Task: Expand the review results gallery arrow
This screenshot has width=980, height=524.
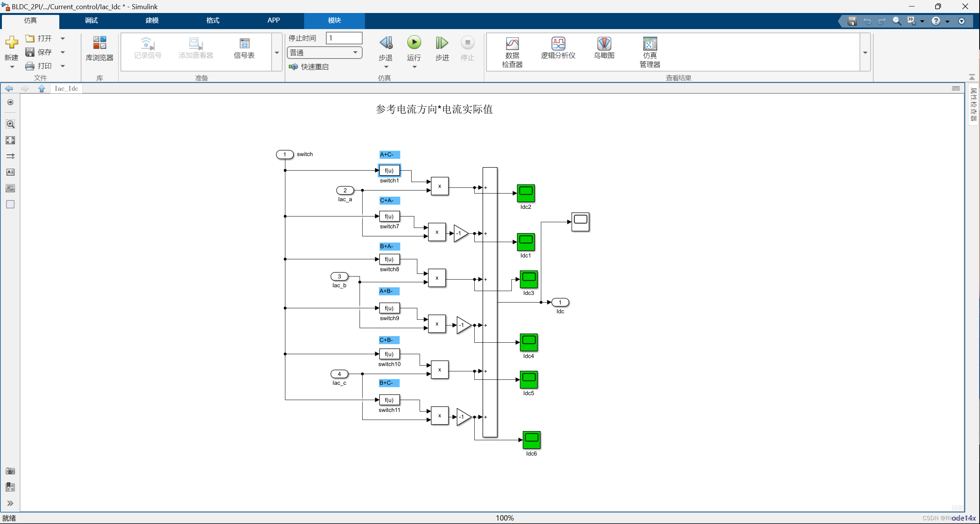Action: click(x=865, y=52)
